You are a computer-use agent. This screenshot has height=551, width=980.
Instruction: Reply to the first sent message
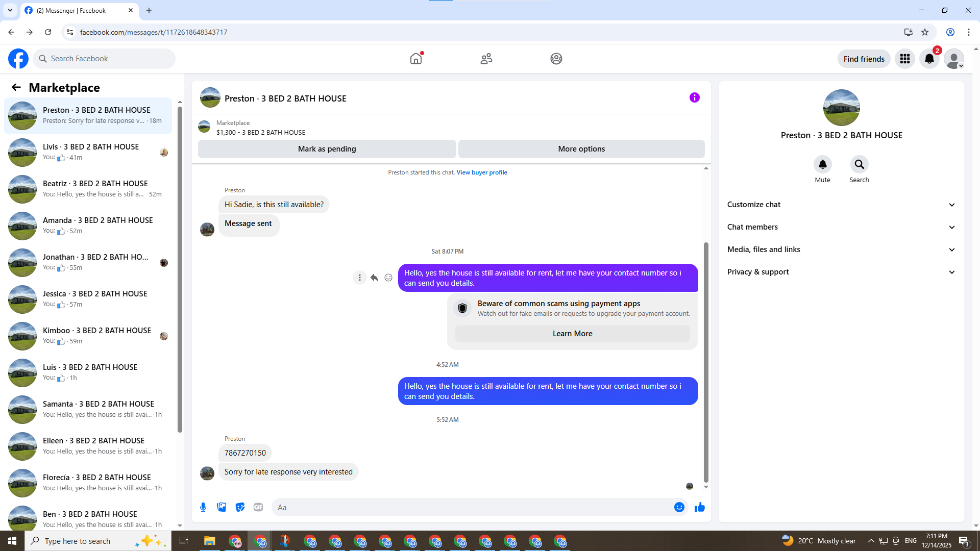(x=374, y=278)
